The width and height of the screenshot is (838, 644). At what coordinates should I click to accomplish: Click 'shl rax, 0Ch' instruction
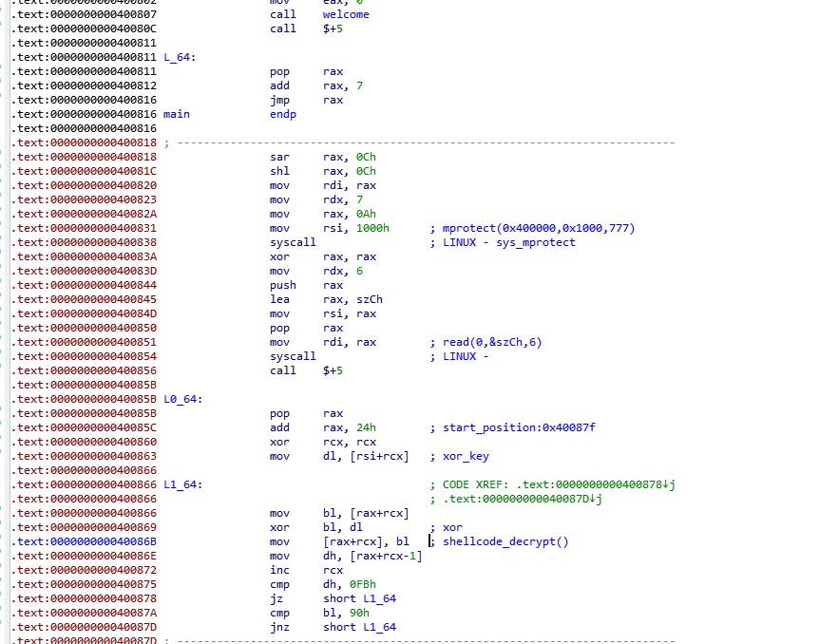pos(323,171)
